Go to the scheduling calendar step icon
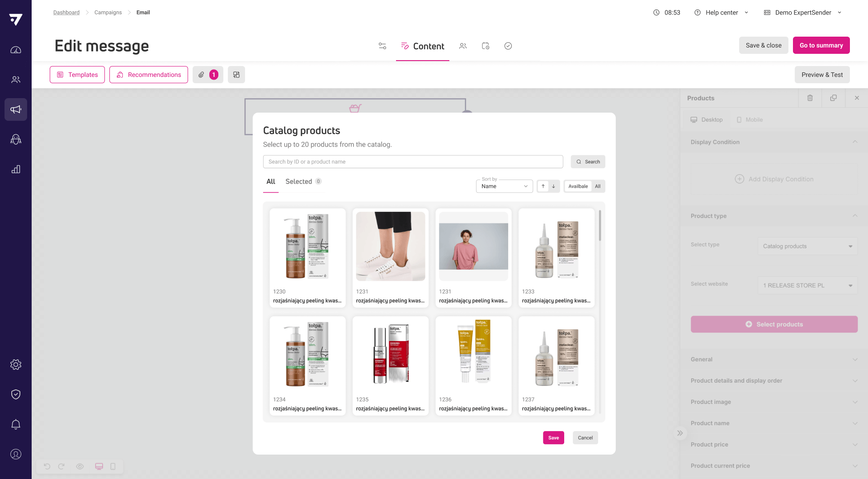Image resolution: width=868 pixels, height=479 pixels. click(486, 46)
